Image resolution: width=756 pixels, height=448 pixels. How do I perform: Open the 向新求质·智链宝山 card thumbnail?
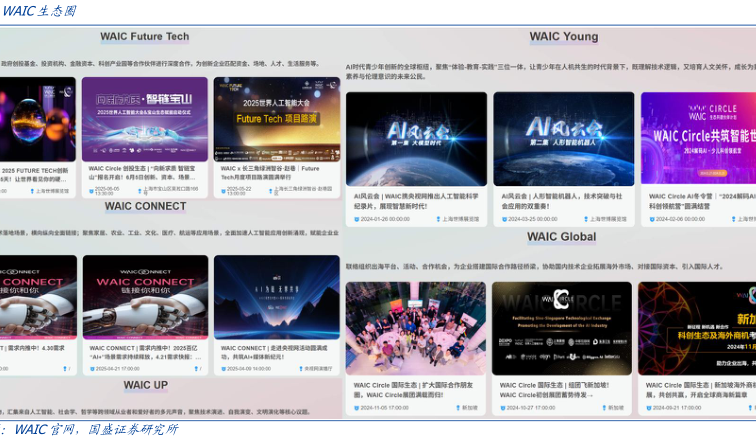pos(145,119)
